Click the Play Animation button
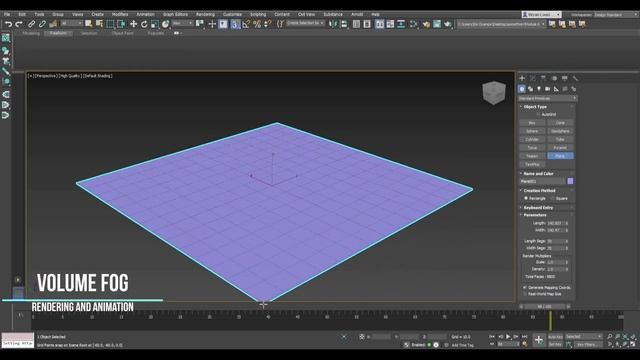This screenshot has height=360, width=640. 508,337
